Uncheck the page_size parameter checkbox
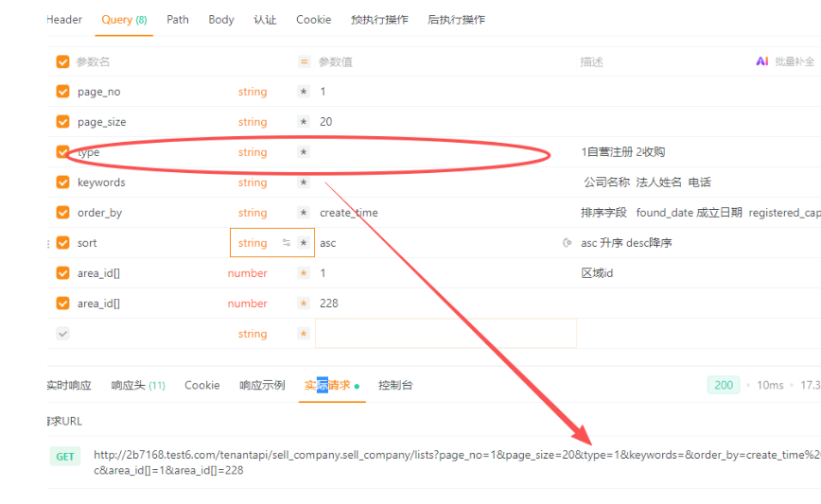Screen dimensions: 821x504 (62, 122)
